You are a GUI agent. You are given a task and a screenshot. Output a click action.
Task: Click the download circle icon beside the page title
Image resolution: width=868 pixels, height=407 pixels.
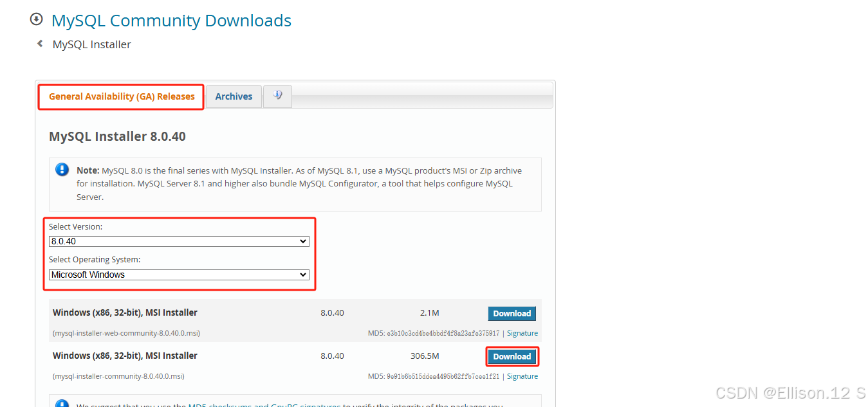click(36, 19)
